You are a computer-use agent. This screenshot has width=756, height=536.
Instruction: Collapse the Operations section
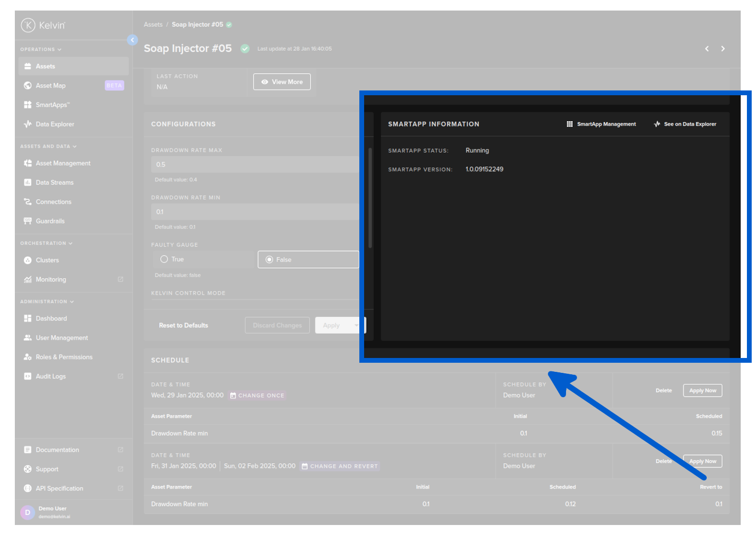tap(41, 49)
